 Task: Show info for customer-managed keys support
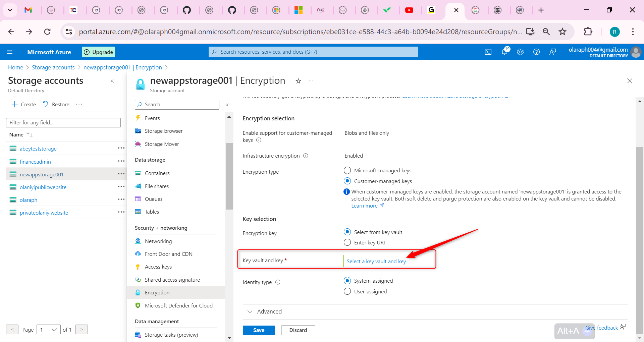[x=259, y=140]
